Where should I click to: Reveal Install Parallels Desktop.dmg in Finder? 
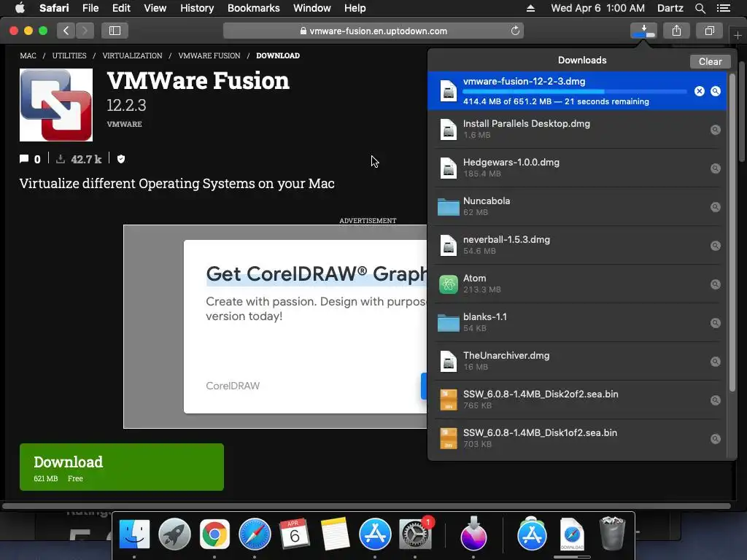[716, 130]
